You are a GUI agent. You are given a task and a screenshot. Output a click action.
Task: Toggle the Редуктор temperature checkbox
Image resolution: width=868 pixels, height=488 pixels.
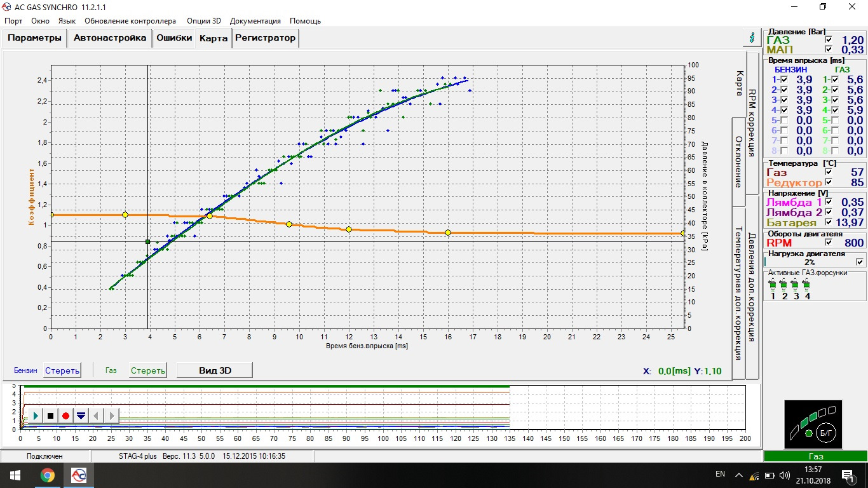tap(828, 182)
